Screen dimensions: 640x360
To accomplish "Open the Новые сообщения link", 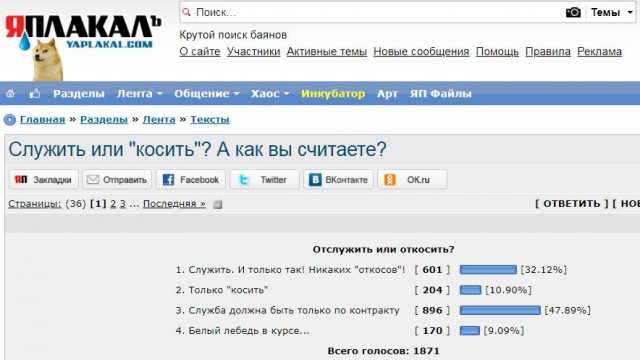I will [421, 52].
